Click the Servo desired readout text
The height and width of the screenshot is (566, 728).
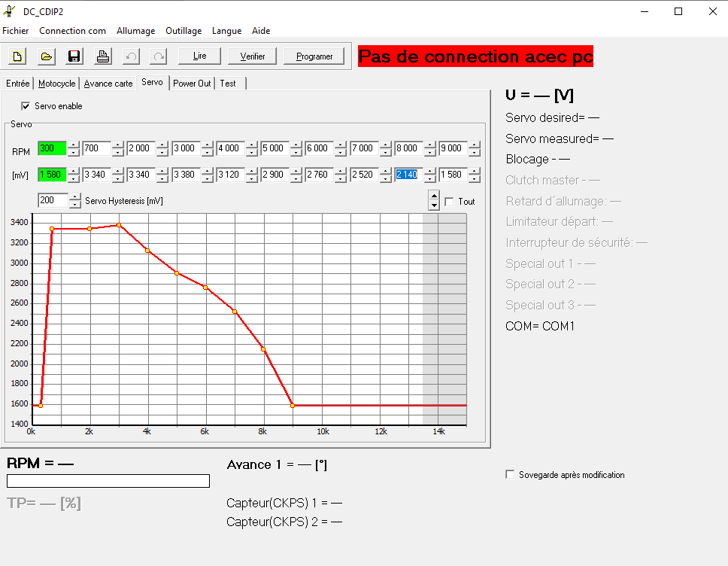[553, 117]
